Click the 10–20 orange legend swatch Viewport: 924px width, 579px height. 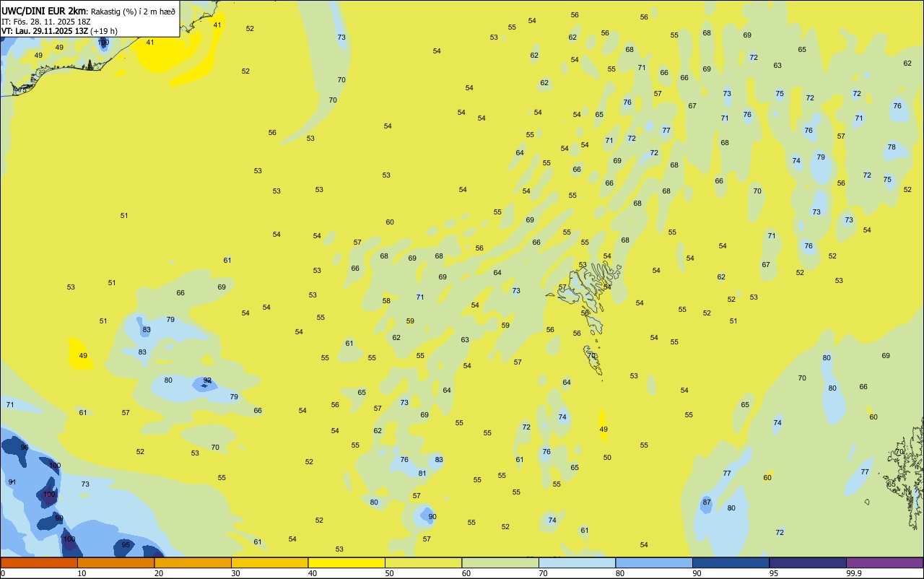click(115, 562)
